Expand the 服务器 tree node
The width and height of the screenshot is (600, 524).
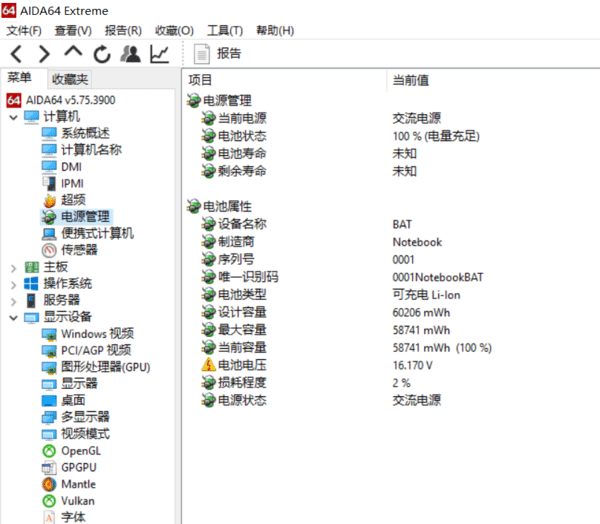point(13,301)
